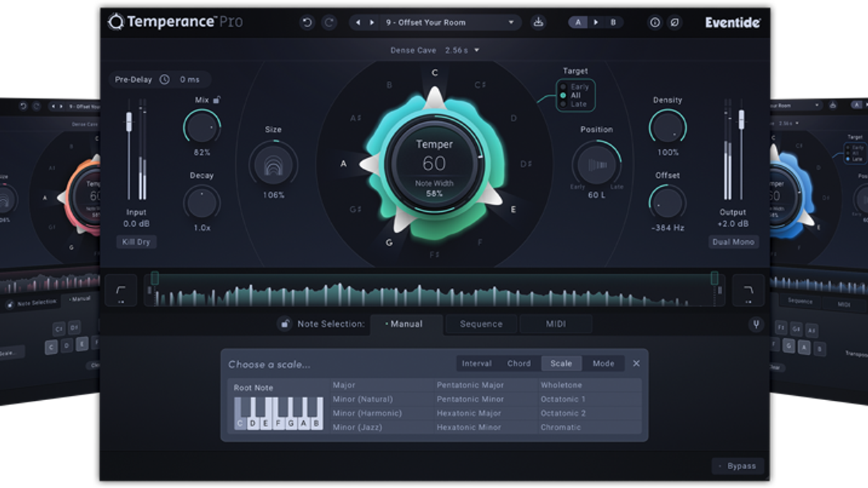Click the phase invert icon next to info
Screen dimensions: 868x488
tap(673, 22)
